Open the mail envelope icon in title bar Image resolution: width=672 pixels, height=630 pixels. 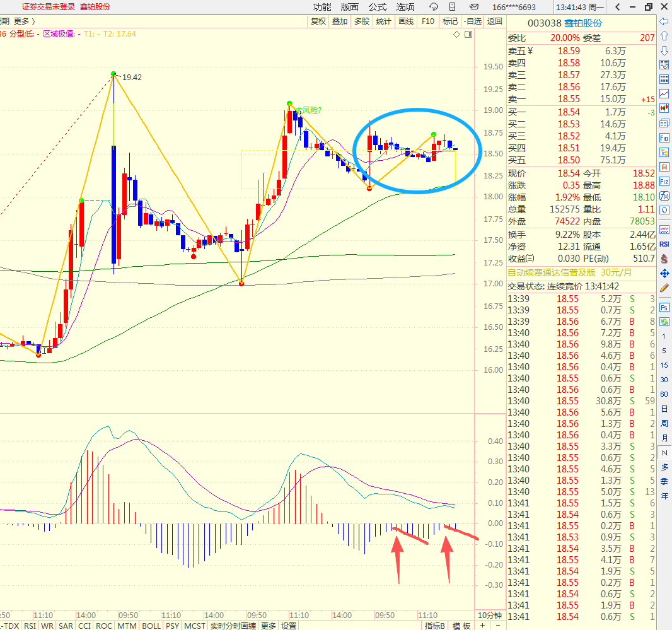point(473,7)
